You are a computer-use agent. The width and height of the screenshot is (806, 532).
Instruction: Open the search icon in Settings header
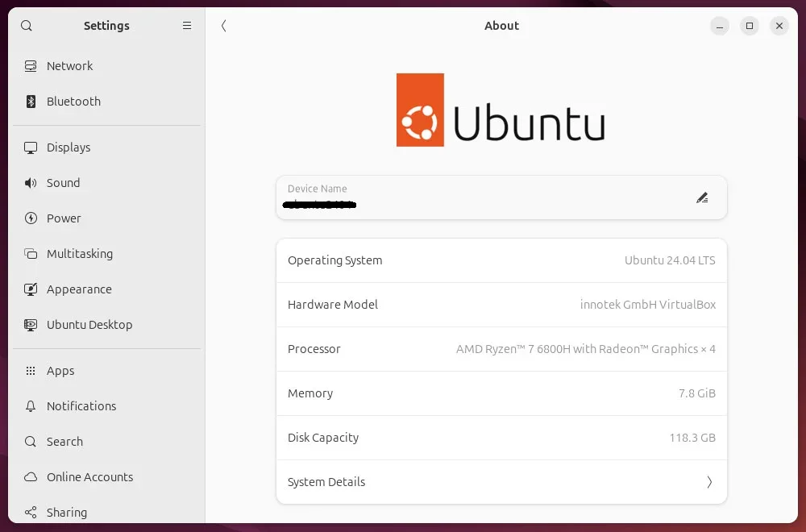(x=27, y=26)
